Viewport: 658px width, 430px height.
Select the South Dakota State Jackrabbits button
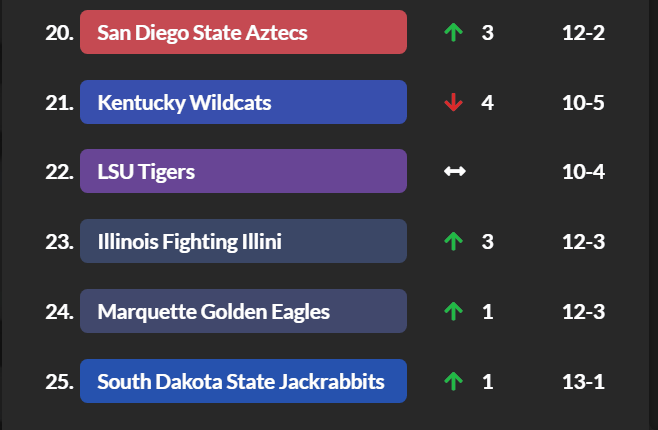tap(243, 381)
